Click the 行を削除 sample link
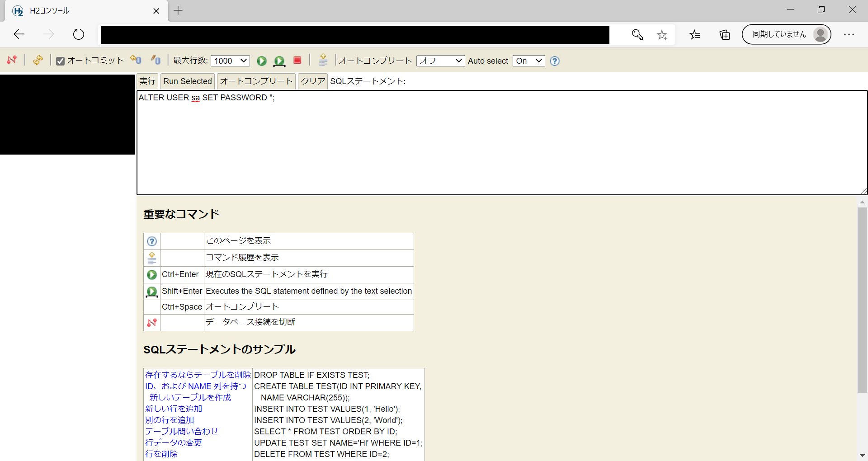The image size is (868, 461). tap(161, 454)
